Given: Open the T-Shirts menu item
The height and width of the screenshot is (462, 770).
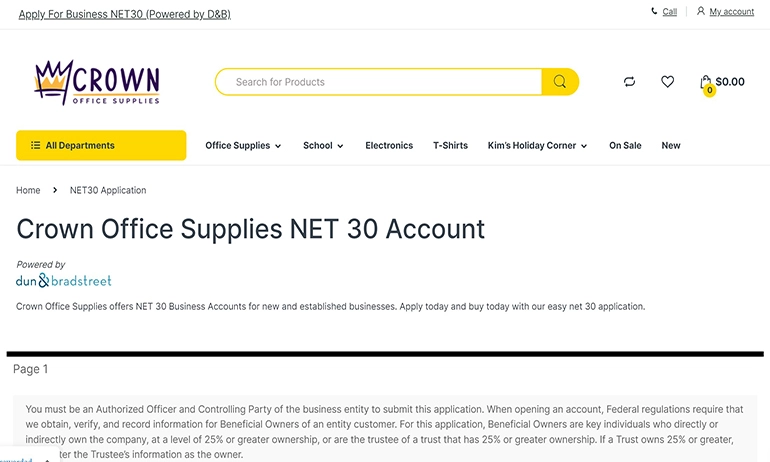Looking at the screenshot, I should click(x=450, y=145).
